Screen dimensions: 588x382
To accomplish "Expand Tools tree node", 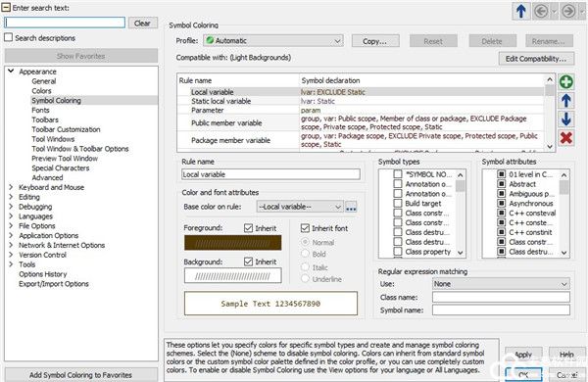I will click(x=11, y=264).
